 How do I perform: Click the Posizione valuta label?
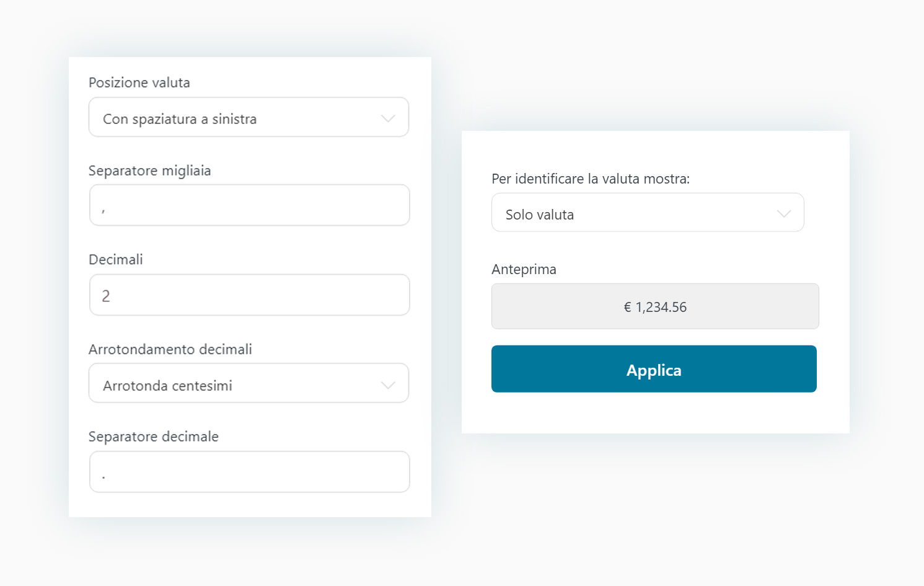139,82
